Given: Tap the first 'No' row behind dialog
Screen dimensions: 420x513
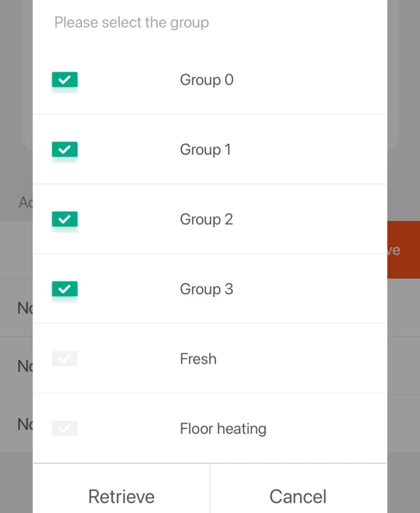Looking at the screenshot, I should 24,308.
